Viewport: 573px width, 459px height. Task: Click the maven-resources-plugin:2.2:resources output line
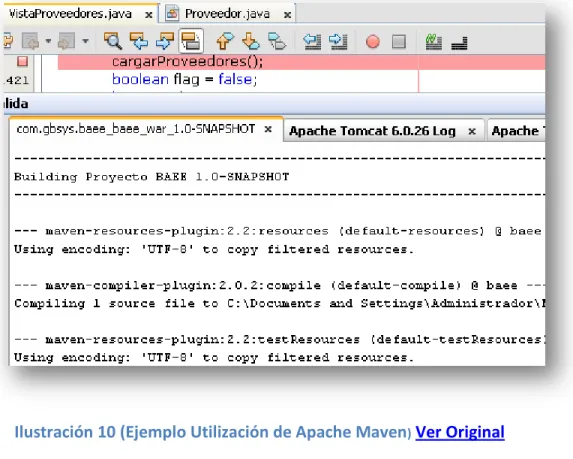[278, 231]
